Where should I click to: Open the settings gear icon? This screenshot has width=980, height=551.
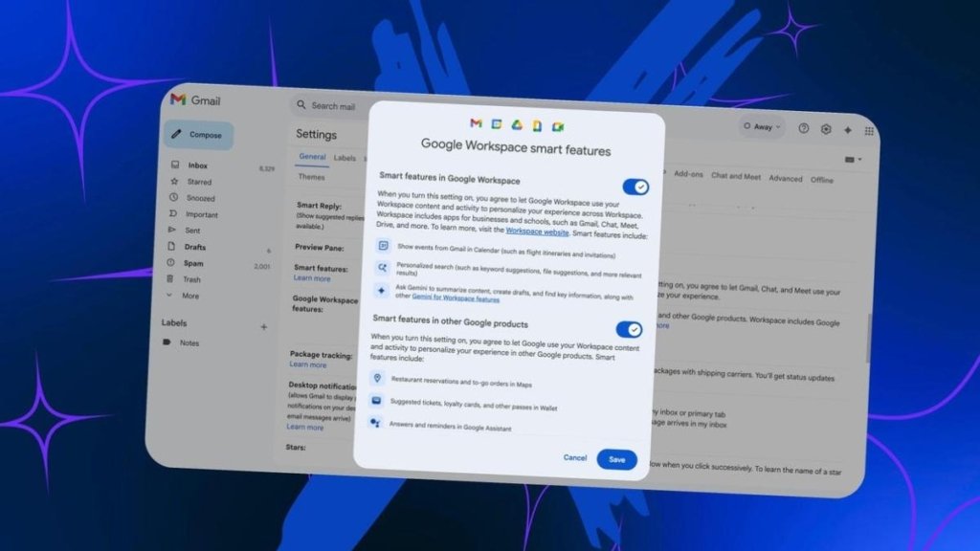click(826, 129)
